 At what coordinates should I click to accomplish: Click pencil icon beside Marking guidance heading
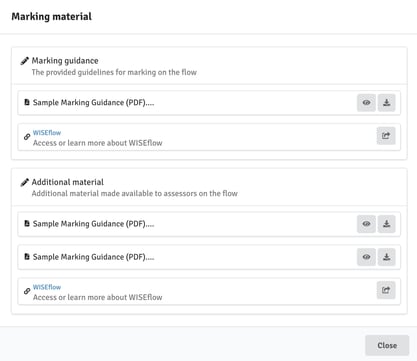click(25, 61)
